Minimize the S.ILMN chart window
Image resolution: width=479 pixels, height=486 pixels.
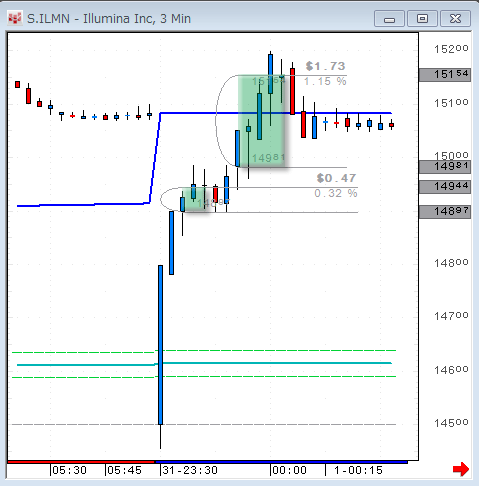[389, 19]
